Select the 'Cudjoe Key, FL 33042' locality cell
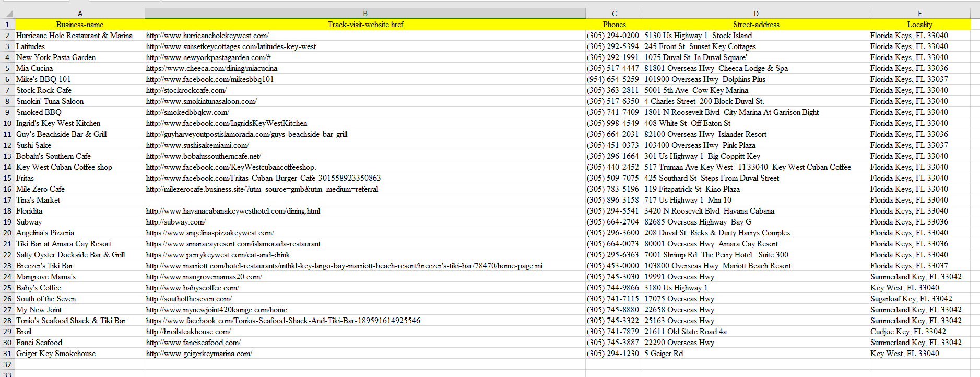 tap(919, 332)
